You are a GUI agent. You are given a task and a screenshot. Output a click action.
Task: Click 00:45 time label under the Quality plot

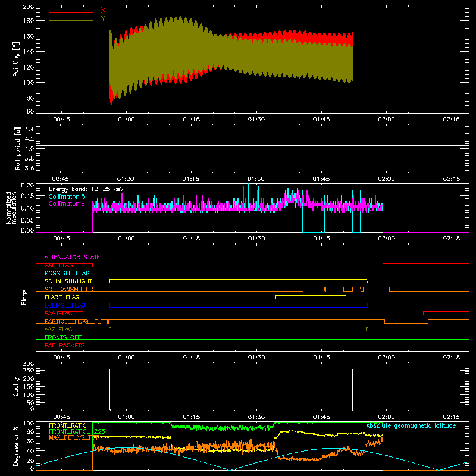[x=62, y=417]
